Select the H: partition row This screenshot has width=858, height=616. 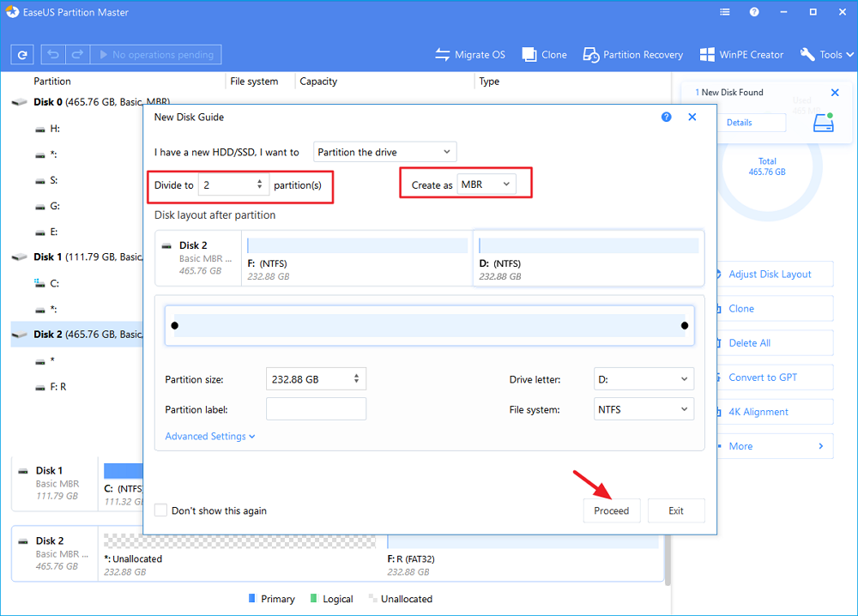click(76, 129)
